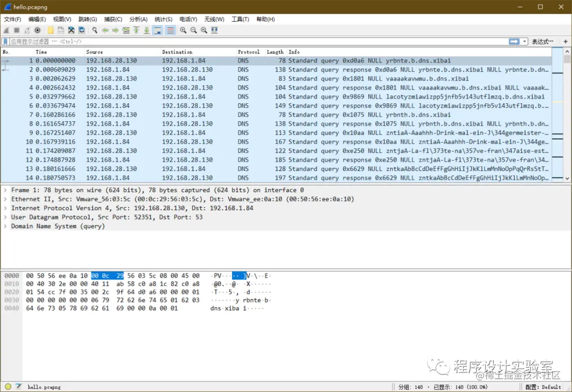
Task: Sort by the Info column header
Action: pyautogui.click(x=419, y=52)
